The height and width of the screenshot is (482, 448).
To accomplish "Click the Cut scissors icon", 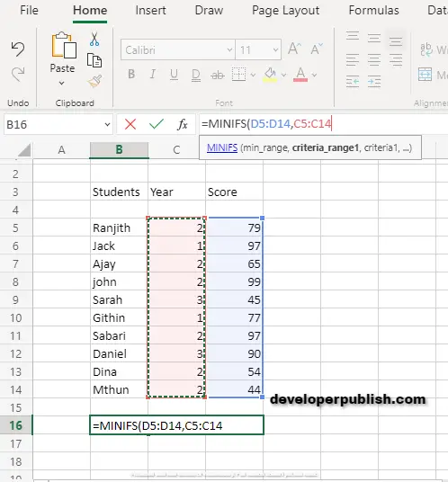I will click(94, 40).
